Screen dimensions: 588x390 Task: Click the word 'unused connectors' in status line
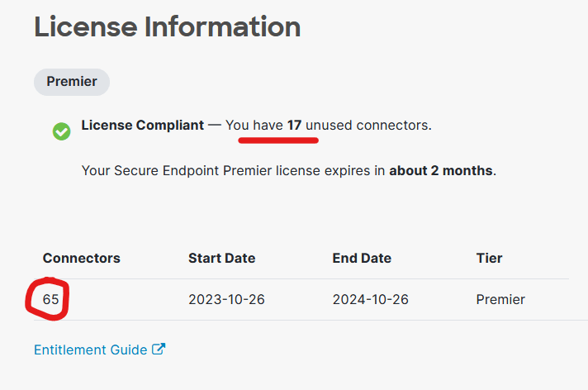click(x=367, y=126)
